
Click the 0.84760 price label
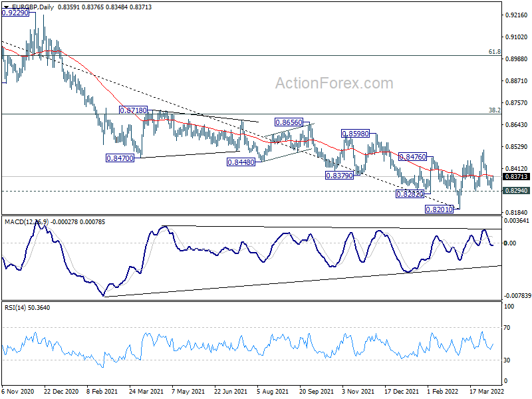coord(412,157)
